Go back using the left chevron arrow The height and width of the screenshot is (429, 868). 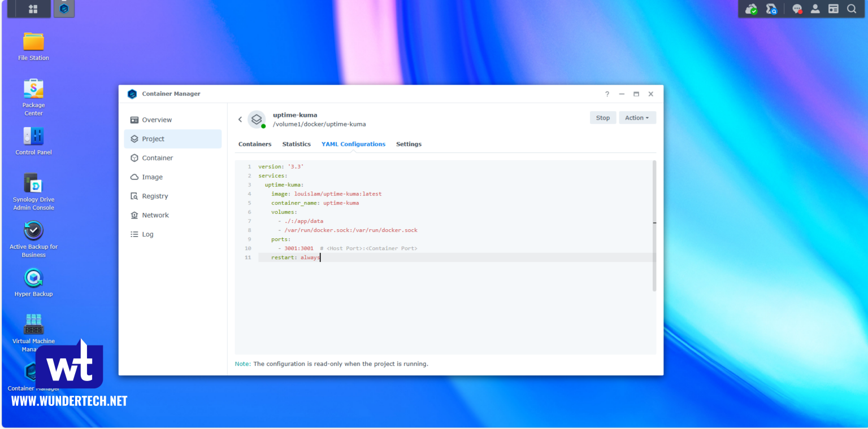click(x=240, y=119)
